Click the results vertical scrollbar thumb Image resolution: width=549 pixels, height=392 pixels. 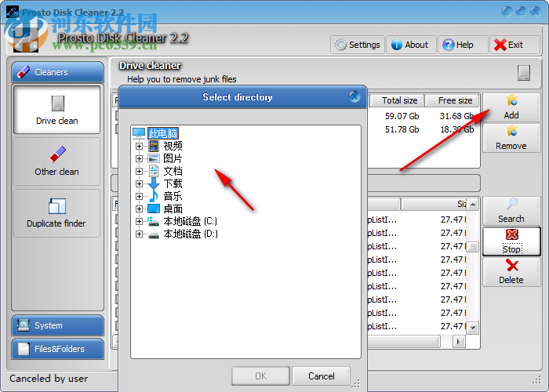tap(473, 247)
